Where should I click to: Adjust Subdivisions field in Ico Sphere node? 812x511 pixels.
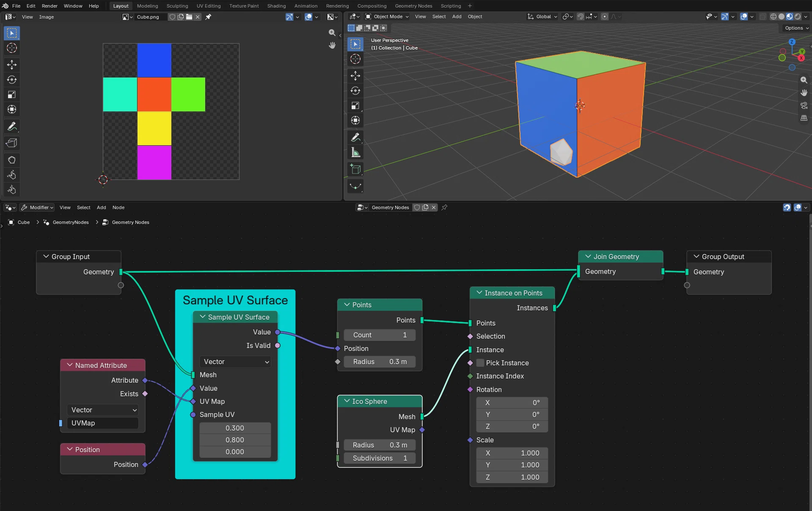pyautogui.click(x=380, y=458)
